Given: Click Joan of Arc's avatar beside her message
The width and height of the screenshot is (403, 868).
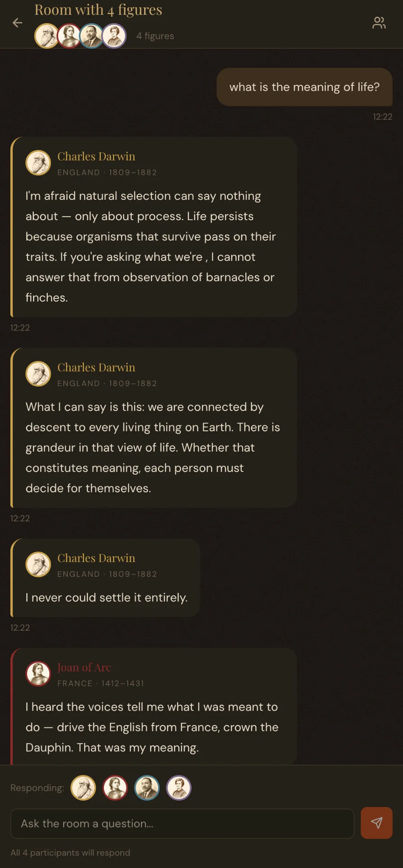Looking at the screenshot, I should [38, 674].
